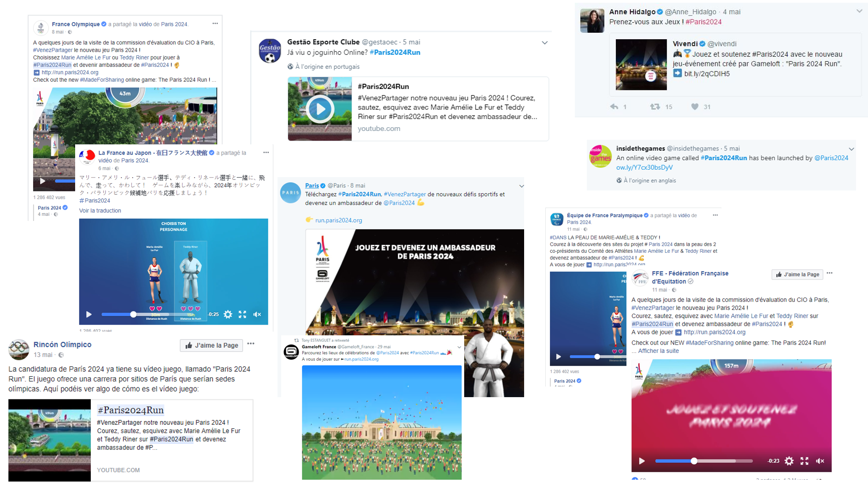Open http://run.paris2024.org link in FFE post
The width and height of the screenshot is (868, 494).
(x=714, y=332)
